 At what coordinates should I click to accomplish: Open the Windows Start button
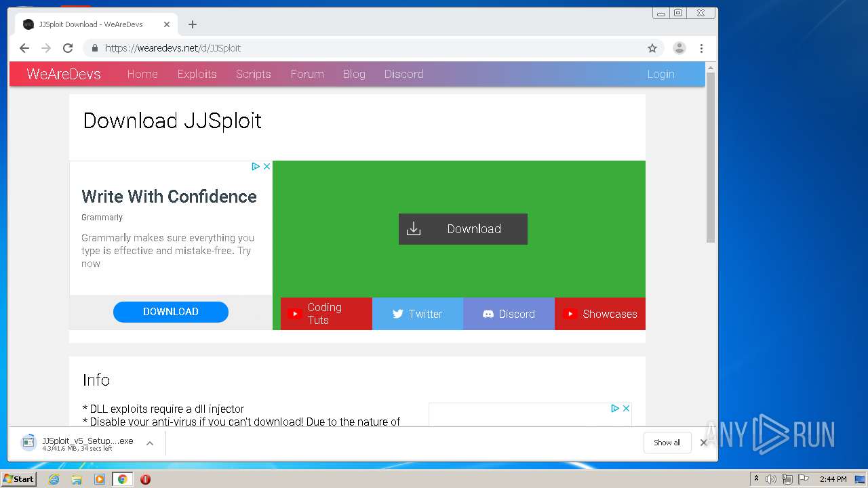[x=18, y=479]
